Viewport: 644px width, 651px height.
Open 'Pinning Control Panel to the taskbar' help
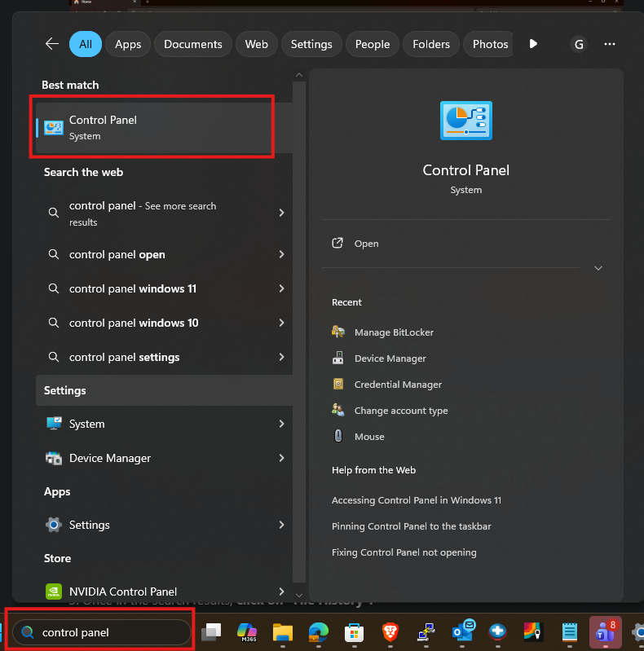(x=412, y=526)
